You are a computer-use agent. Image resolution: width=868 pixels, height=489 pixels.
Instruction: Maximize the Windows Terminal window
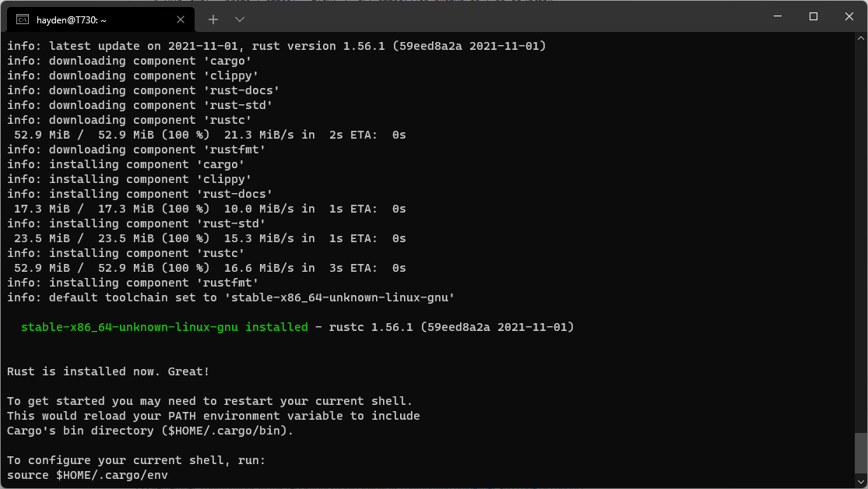[813, 16]
